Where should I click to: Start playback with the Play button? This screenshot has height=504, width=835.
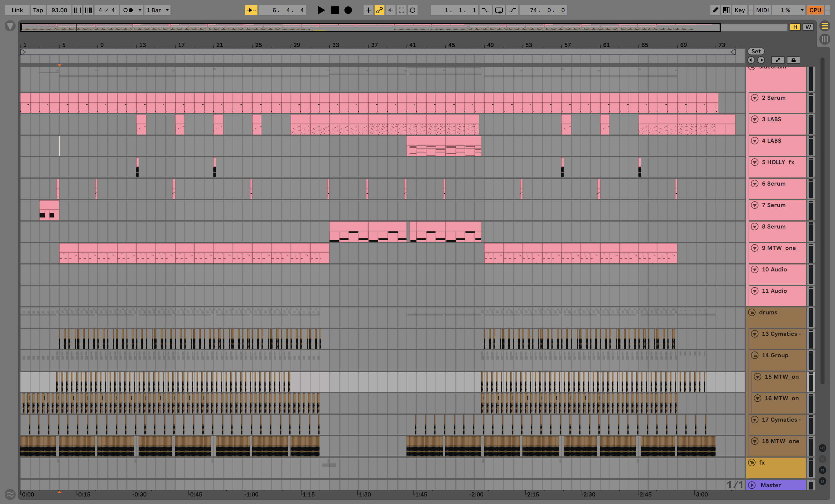(x=321, y=10)
